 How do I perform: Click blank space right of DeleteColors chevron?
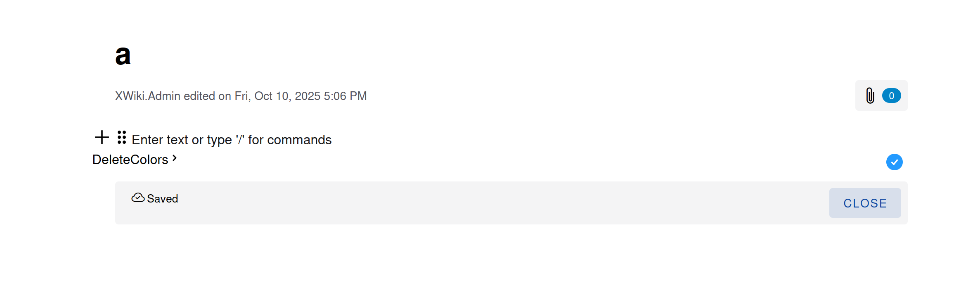(495, 160)
